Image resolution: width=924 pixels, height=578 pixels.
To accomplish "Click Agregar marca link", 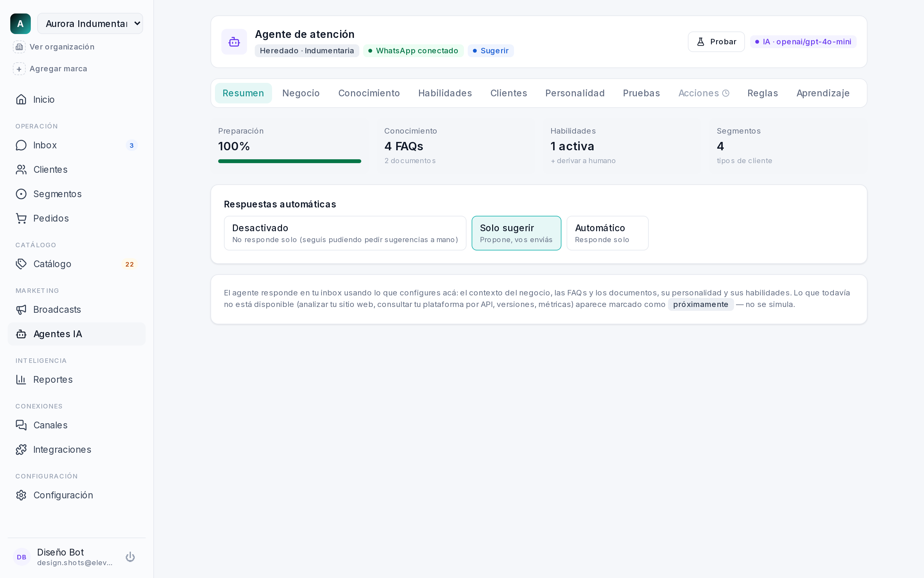I will pyautogui.click(x=58, y=69).
